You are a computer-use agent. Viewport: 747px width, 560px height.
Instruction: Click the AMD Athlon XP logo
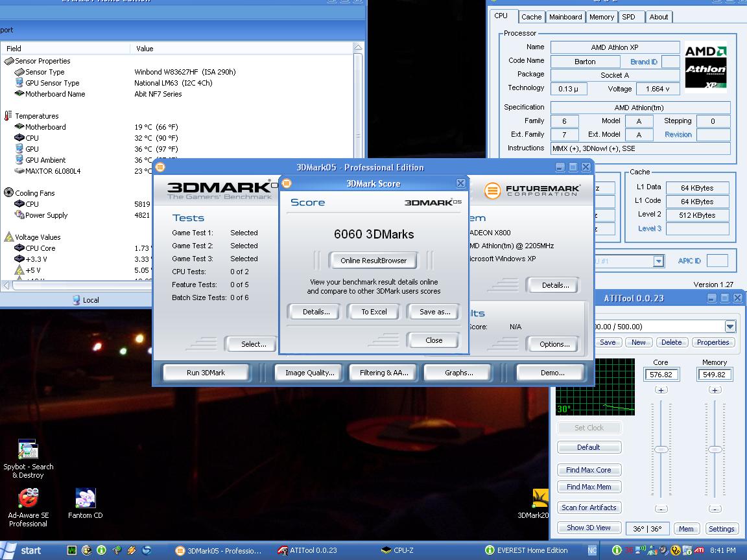[705, 67]
